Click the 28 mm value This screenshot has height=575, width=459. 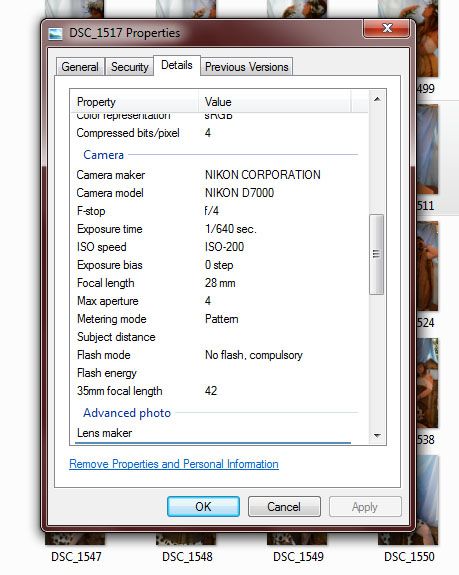[x=220, y=283]
